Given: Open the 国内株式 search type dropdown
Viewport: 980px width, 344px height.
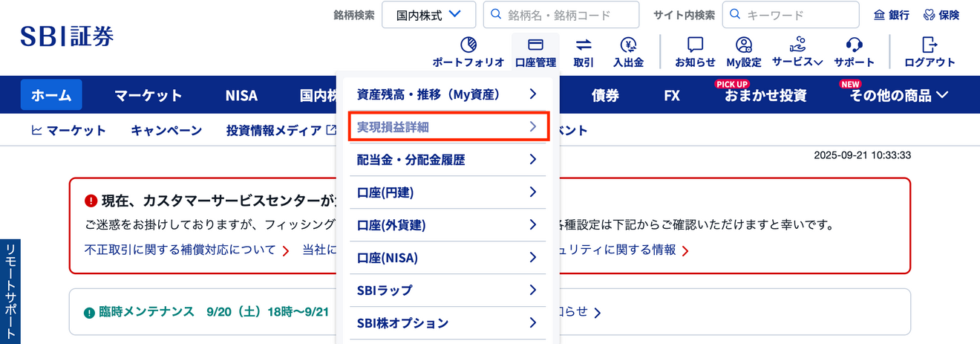Looking at the screenshot, I should tap(429, 15).
